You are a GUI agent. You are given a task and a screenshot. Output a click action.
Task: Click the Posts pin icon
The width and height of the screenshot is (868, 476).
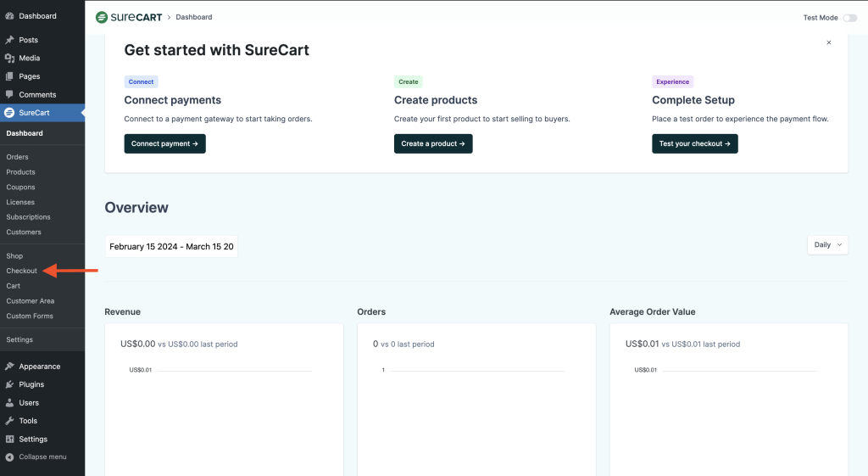click(x=9, y=40)
